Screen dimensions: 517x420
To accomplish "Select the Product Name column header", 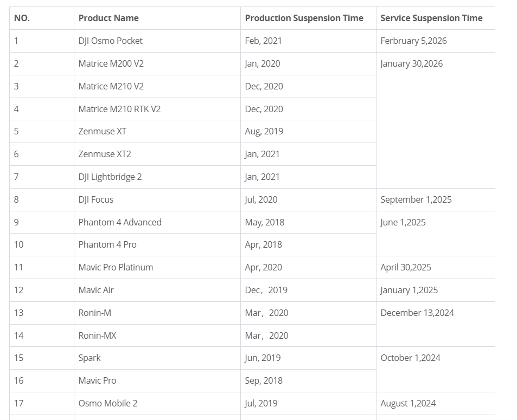I will point(108,18).
